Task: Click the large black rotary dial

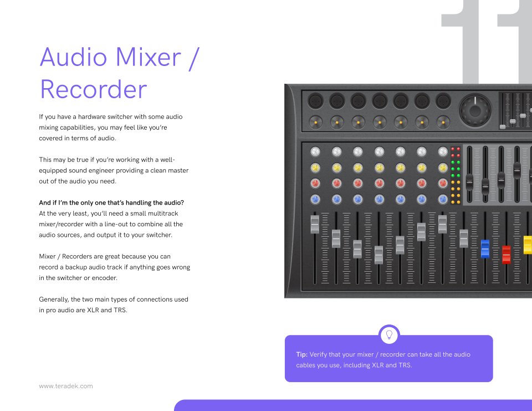Action: point(475,110)
